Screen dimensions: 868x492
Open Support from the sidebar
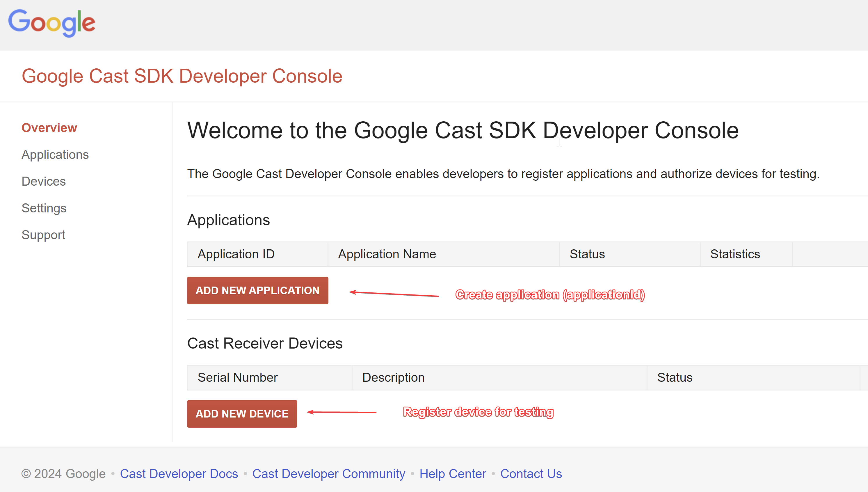[43, 235]
